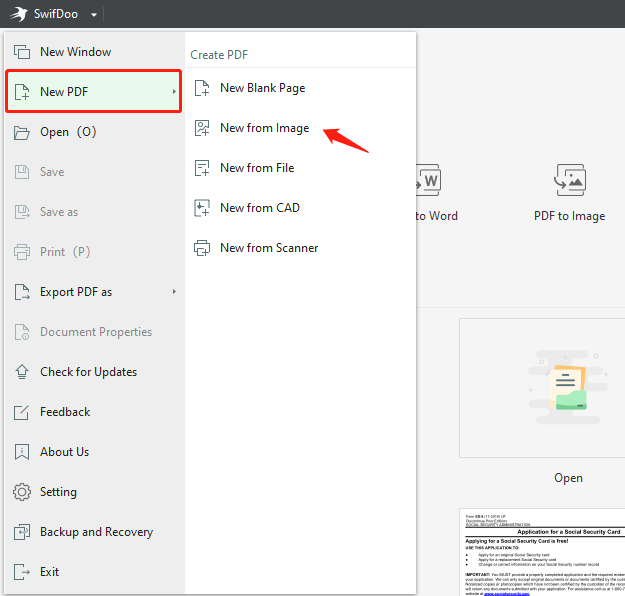Image resolution: width=625 pixels, height=596 pixels.
Task: Click the Backup and Recovery icon
Action: point(22,532)
